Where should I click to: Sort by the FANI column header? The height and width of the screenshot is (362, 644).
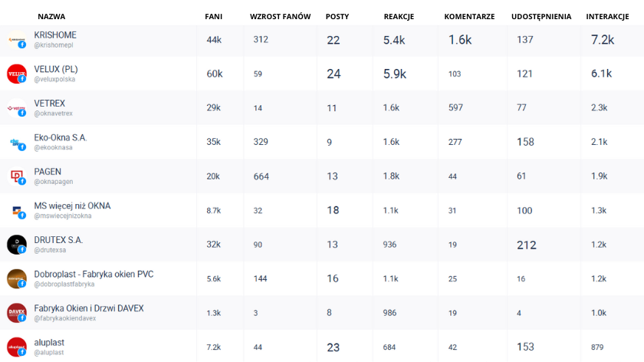(214, 16)
